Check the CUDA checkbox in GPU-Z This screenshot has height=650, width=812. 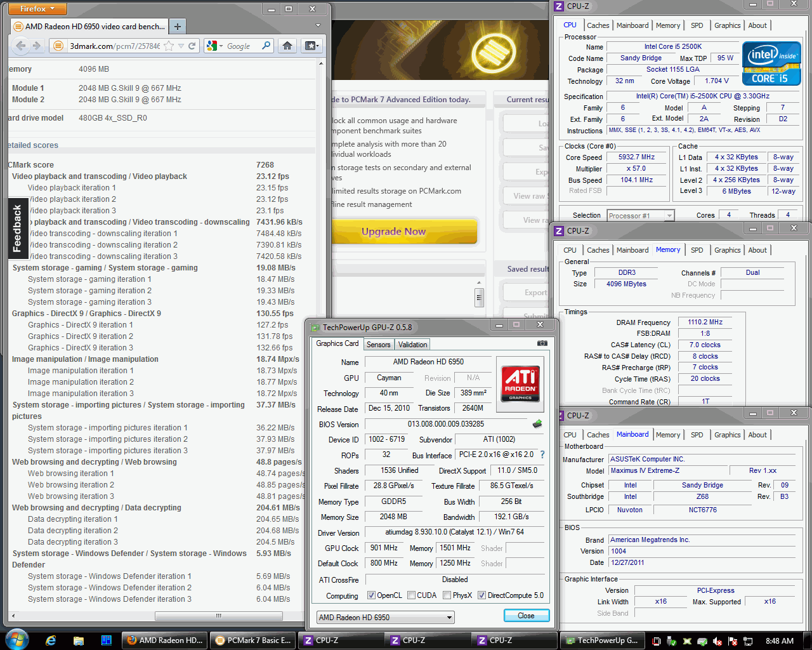pos(411,595)
